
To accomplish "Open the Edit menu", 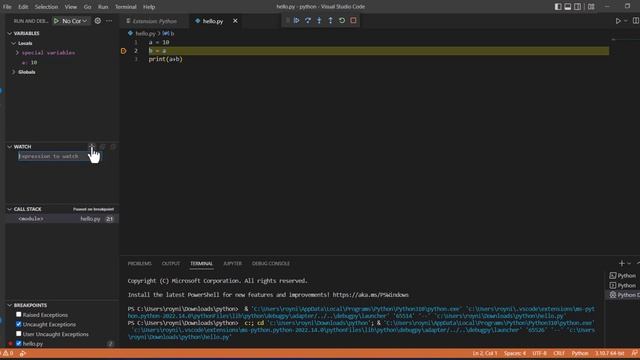I will pos(23,7).
